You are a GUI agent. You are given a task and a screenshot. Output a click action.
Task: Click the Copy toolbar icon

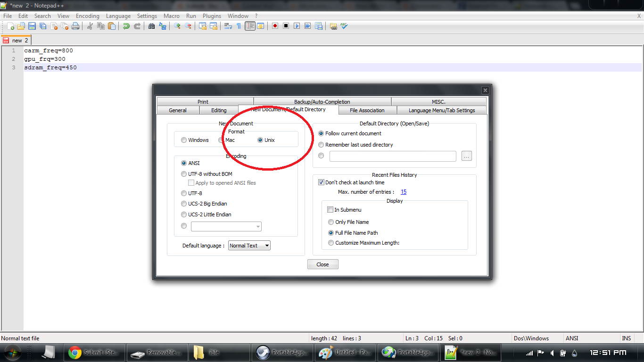(x=100, y=26)
